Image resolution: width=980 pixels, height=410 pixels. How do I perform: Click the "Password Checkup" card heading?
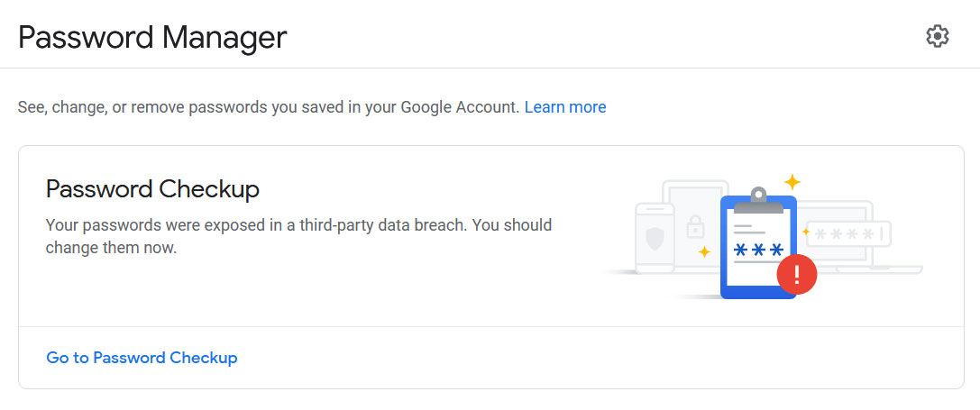click(152, 189)
